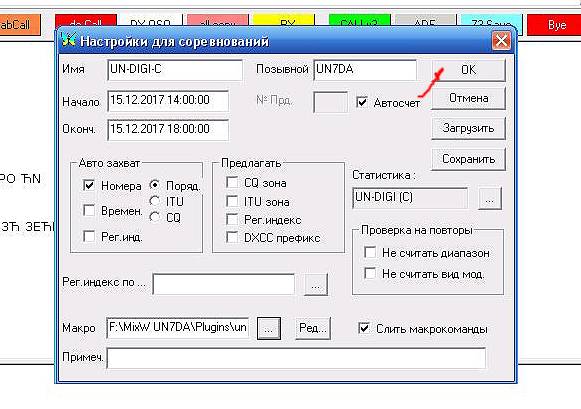Toggle Слить макрокоманды checkbox

pyautogui.click(x=364, y=328)
